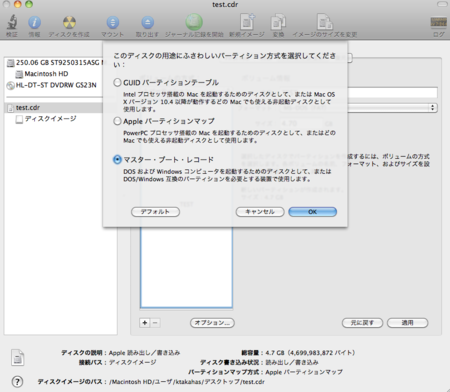This screenshot has width=450, height=392.
Task: Click the Verify (検証) microscope icon
Action: 12,22
